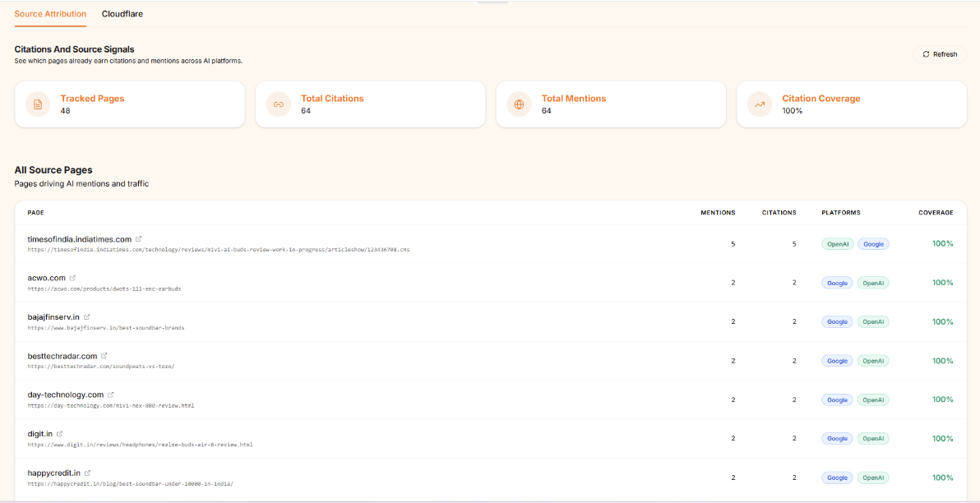Click the Total Mentions globe icon

(519, 104)
